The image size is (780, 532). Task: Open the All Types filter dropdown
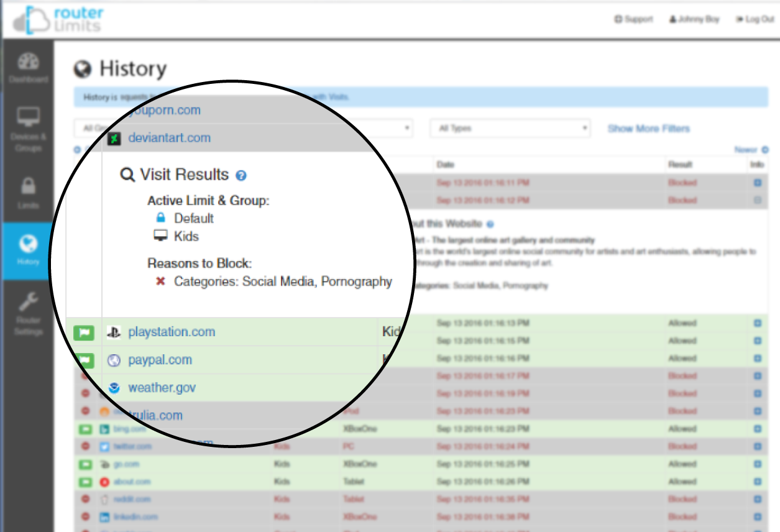[510, 129]
